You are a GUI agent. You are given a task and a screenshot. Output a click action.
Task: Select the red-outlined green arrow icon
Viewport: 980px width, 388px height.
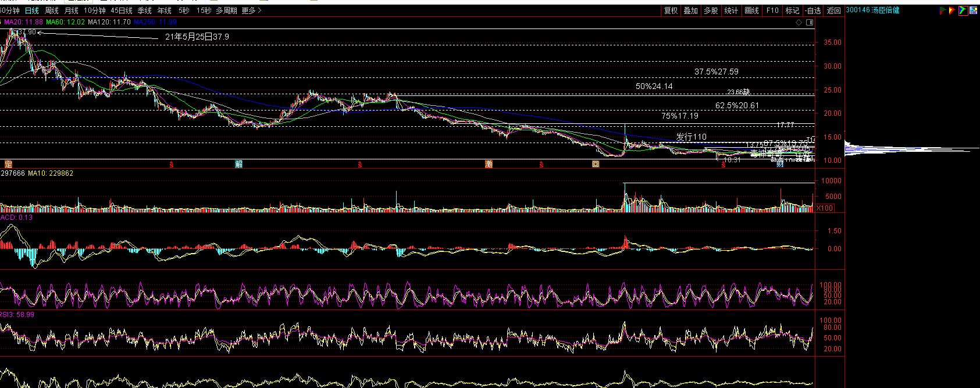963,10
